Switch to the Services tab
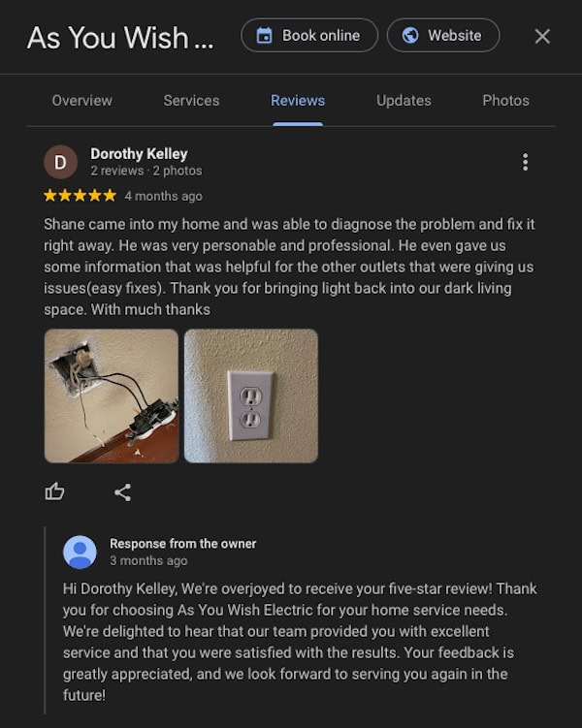Screen dimensions: 582x728 point(191,100)
